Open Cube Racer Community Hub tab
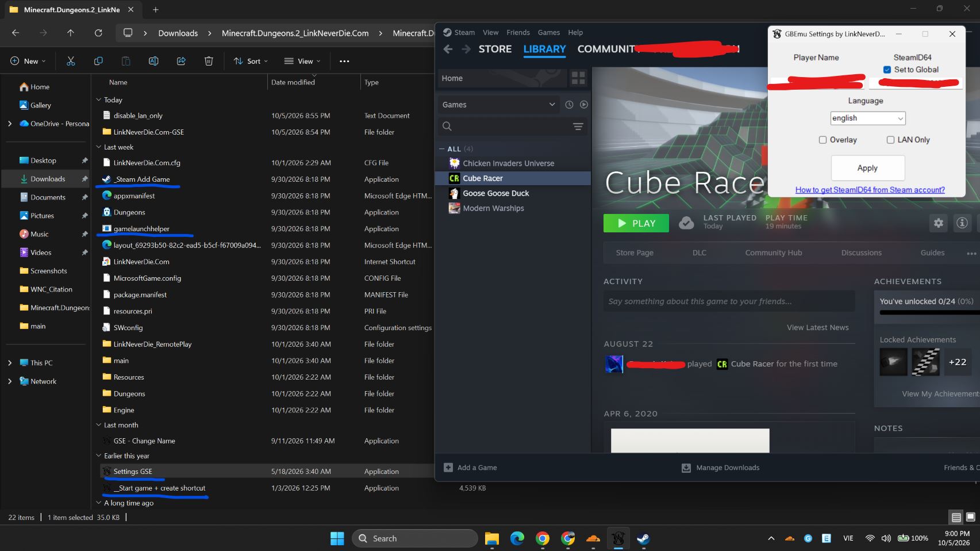Image resolution: width=980 pixels, height=551 pixels. click(x=773, y=252)
